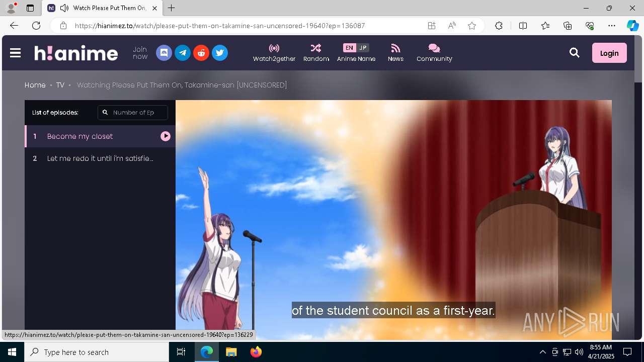Image resolution: width=644 pixels, height=362 pixels.
Task: Click the play icon beside episode 1
Action: point(166,136)
